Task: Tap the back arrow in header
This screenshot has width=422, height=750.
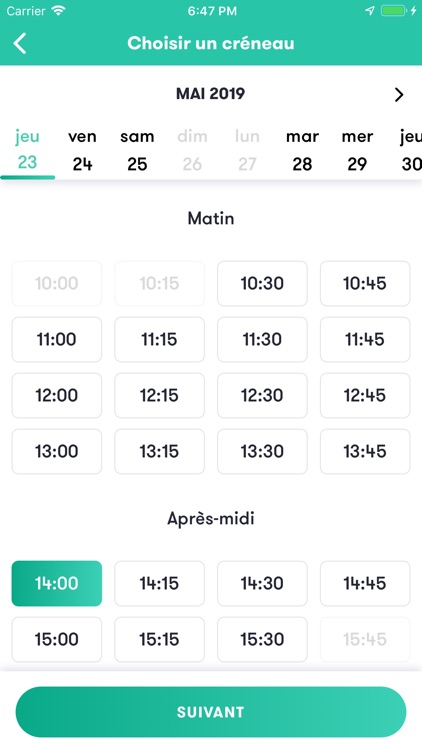Action: pos(20,44)
